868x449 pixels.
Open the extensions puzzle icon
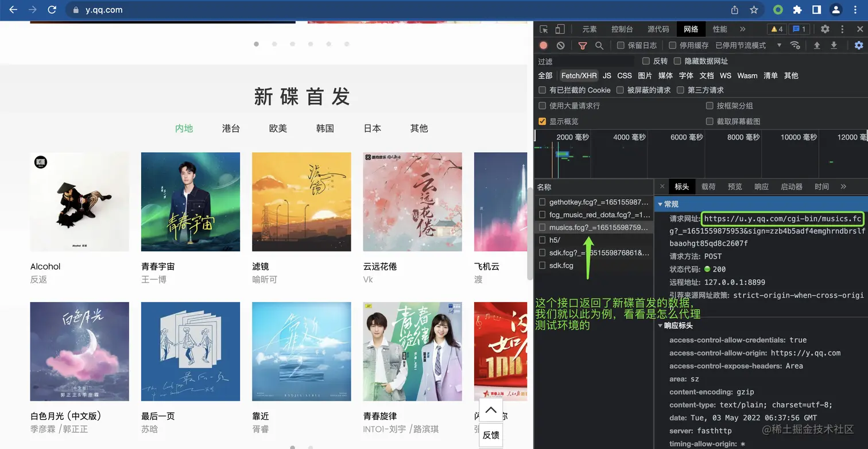click(797, 10)
